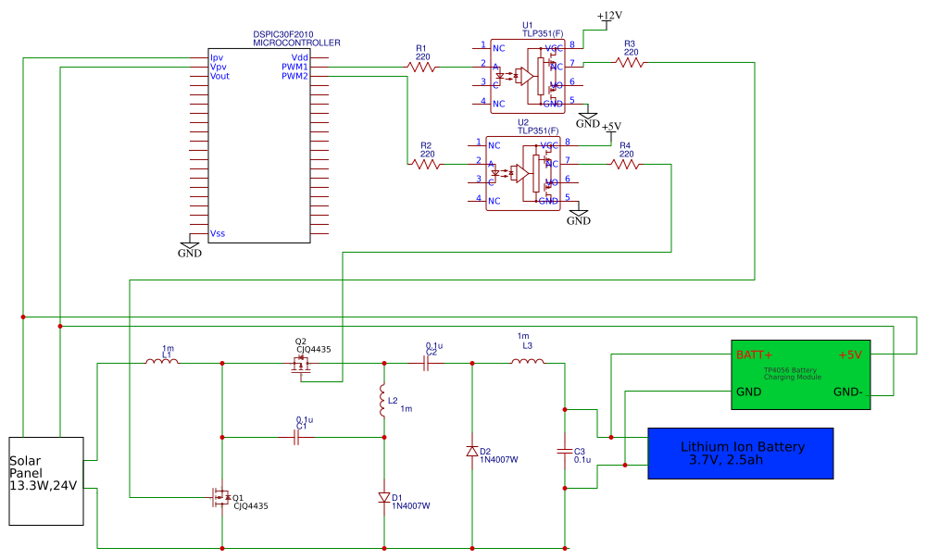The image size is (926, 560).
Task: Click the R1 220 resistor symbol
Action: tap(421, 65)
